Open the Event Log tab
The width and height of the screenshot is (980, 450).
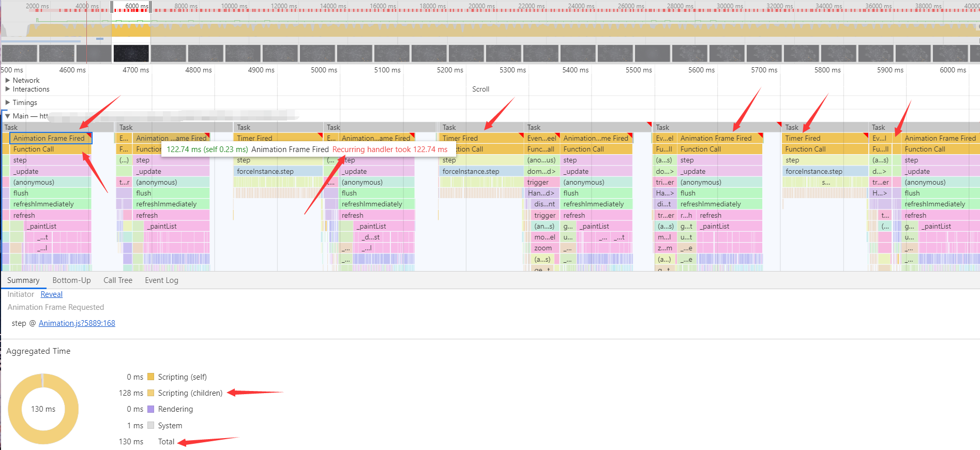pyautogui.click(x=161, y=280)
